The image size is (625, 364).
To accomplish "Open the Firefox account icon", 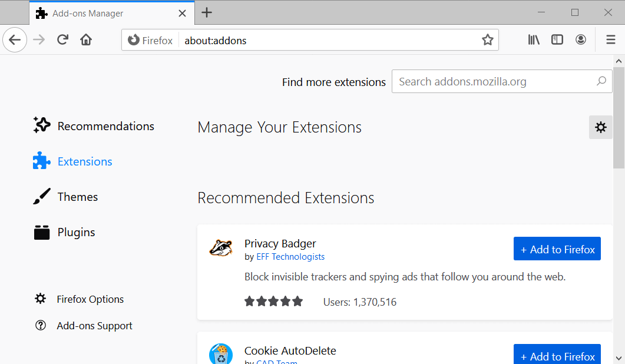I will click(581, 39).
